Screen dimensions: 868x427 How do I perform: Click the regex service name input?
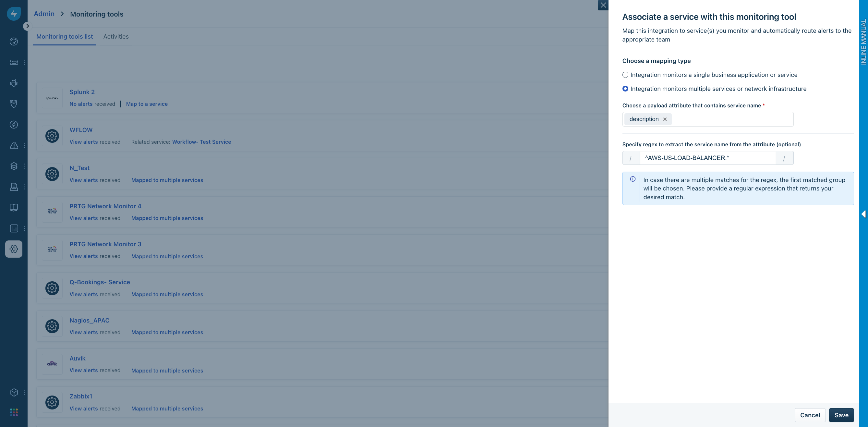707,158
